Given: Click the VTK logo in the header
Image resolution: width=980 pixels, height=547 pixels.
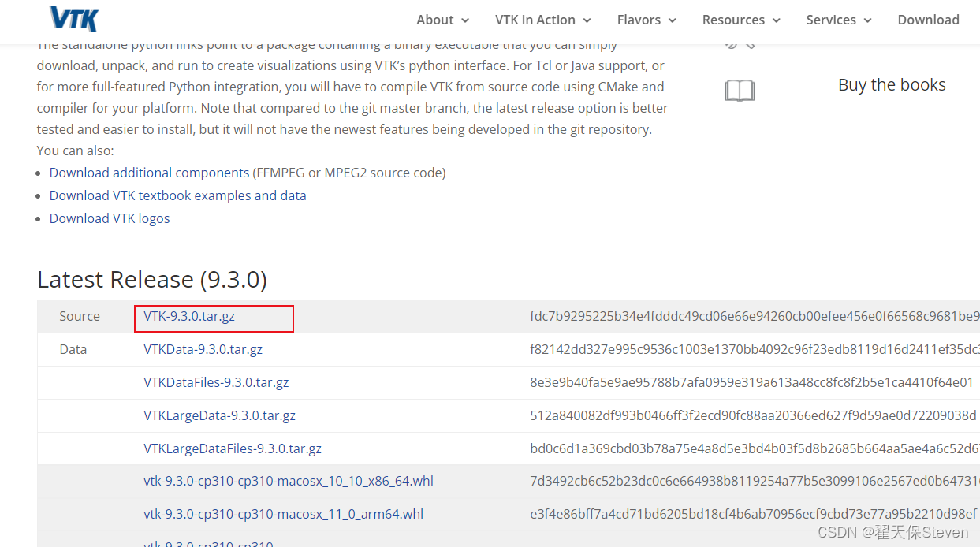Looking at the screenshot, I should pyautogui.click(x=73, y=19).
